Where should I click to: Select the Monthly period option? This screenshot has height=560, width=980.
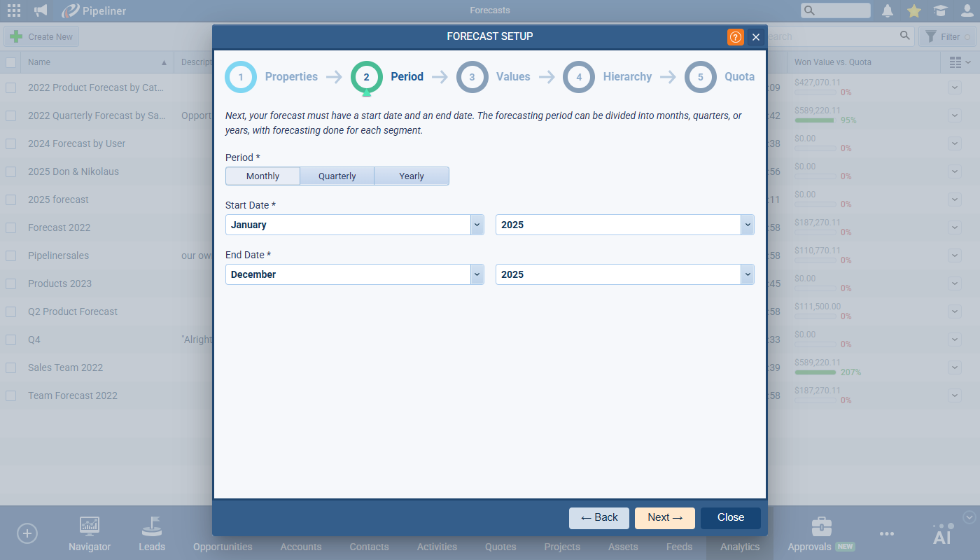pyautogui.click(x=262, y=176)
